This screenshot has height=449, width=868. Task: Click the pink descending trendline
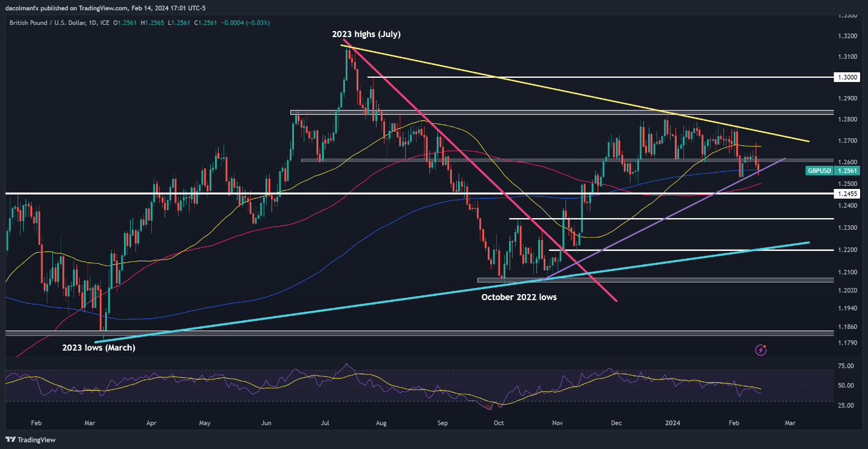[x=480, y=170]
